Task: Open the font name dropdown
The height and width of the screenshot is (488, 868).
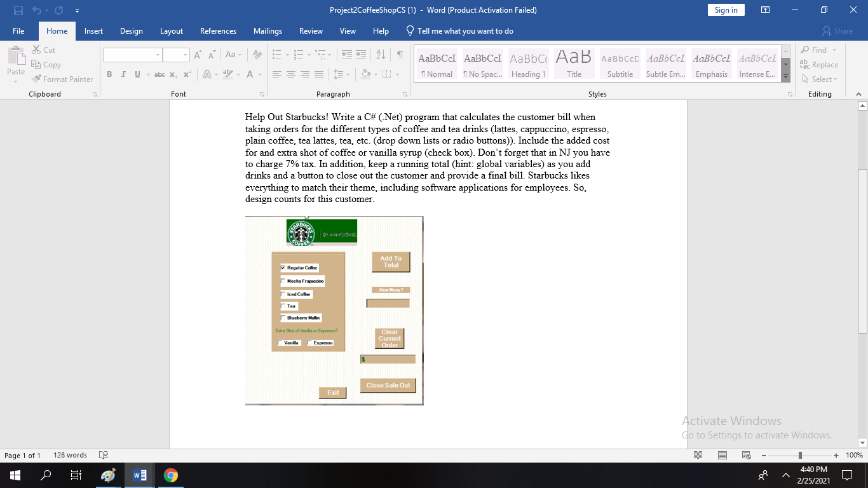Action: pyautogui.click(x=158, y=55)
